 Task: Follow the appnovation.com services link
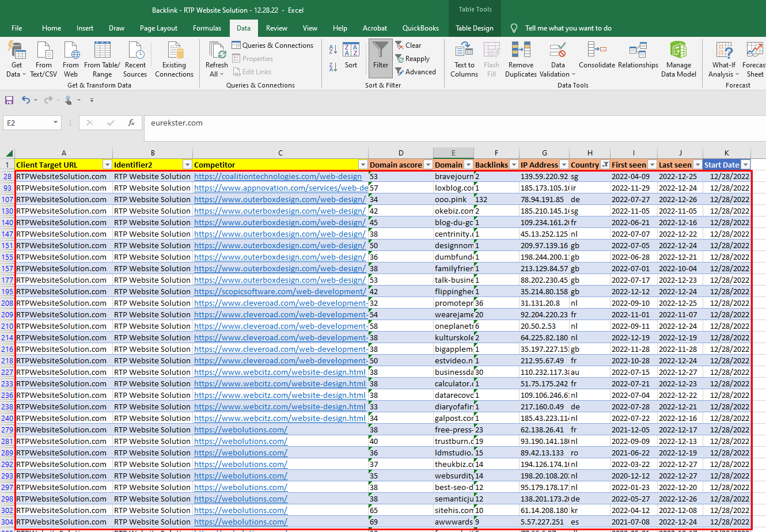281,188
